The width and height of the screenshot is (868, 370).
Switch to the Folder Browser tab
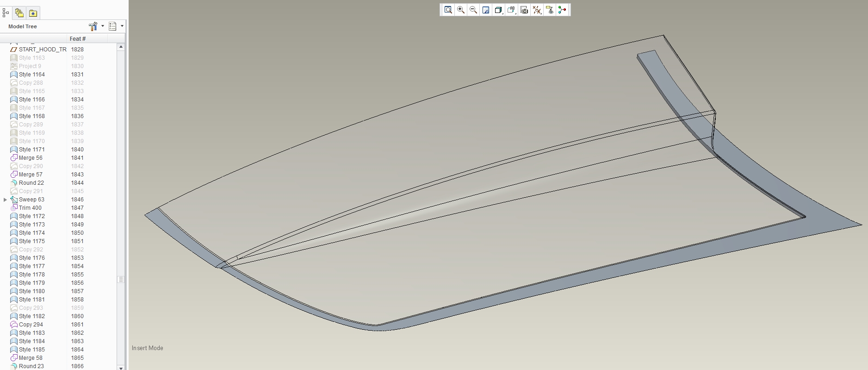coord(19,13)
